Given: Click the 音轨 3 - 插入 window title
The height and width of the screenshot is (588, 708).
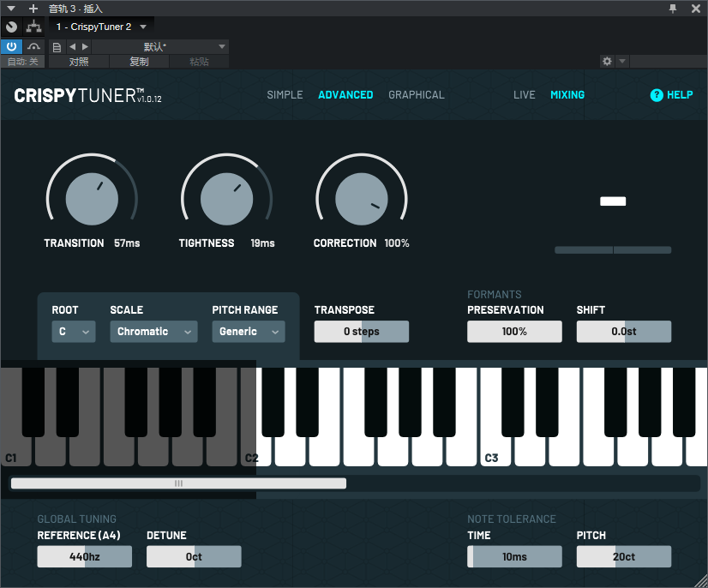Looking at the screenshot, I should (x=75, y=8).
